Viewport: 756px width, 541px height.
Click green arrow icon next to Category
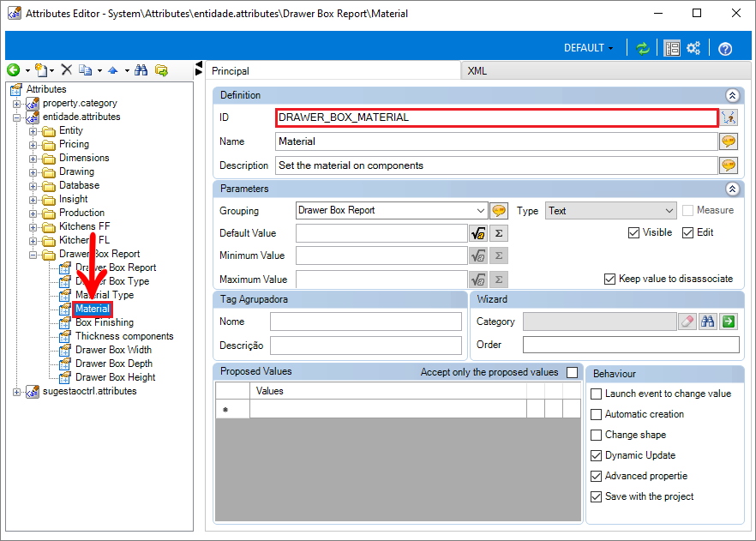point(729,322)
